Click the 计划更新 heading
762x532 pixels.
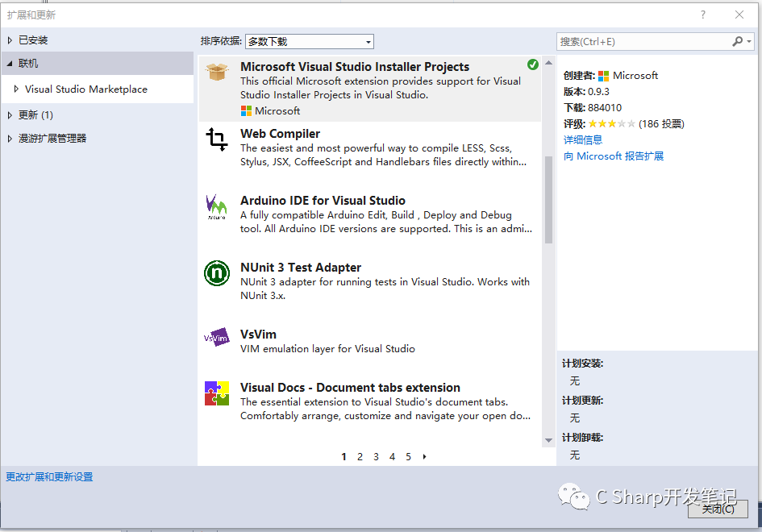[x=583, y=401]
